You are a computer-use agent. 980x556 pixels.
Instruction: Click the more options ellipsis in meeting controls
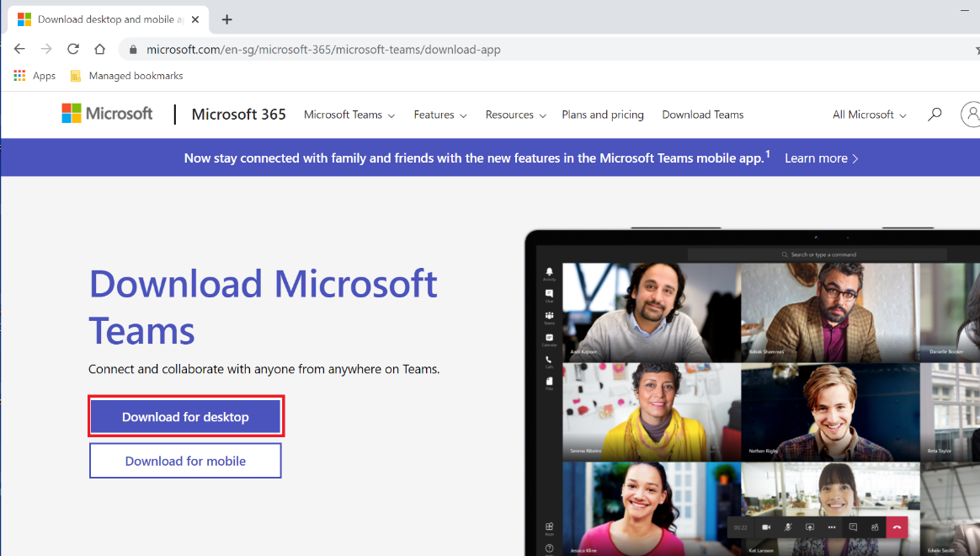831,527
